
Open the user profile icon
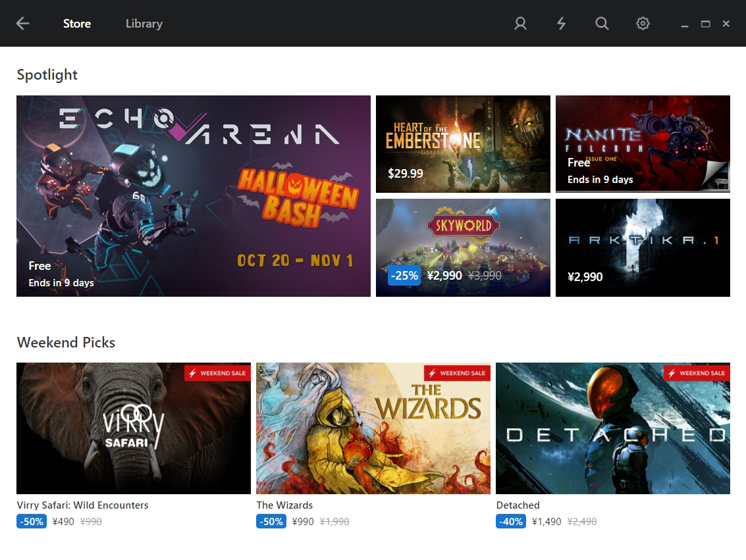click(x=520, y=23)
